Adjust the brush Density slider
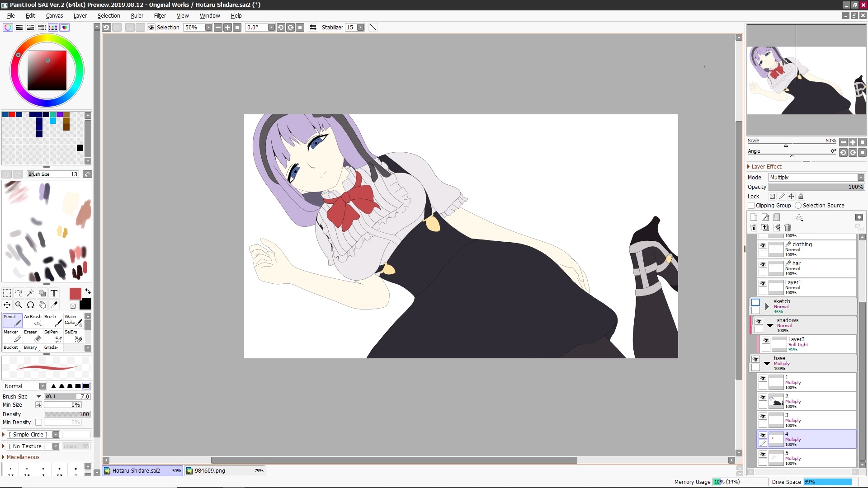This screenshot has height=488, width=868. pyautogui.click(x=67, y=414)
